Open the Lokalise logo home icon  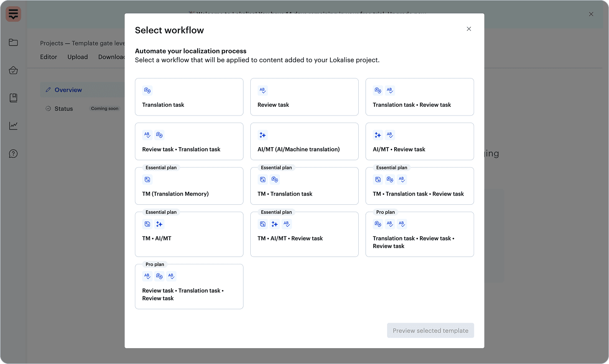pos(13,14)
